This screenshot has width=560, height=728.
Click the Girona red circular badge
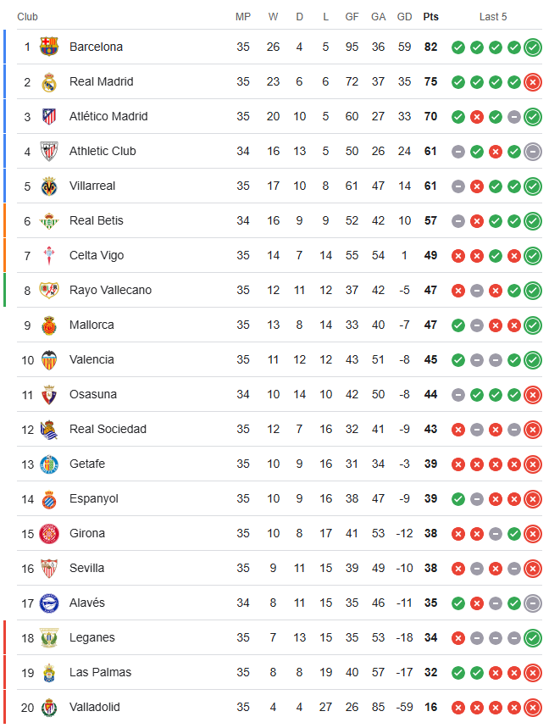pos(49,534)
